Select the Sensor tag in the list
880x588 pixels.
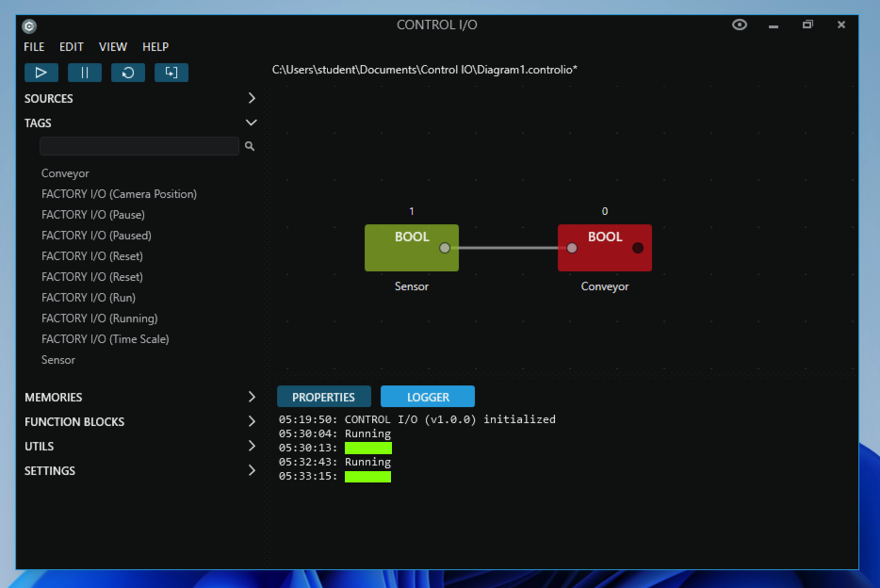pos(58,360)
